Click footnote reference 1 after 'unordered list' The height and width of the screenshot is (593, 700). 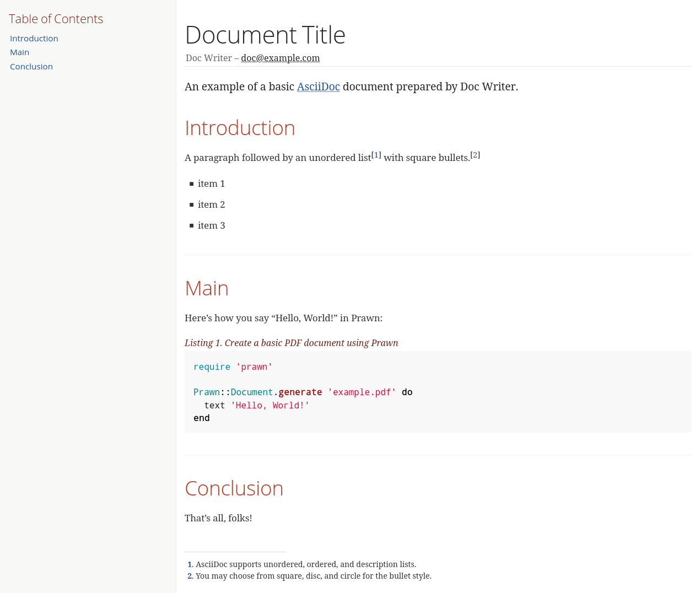pos(376,155)
